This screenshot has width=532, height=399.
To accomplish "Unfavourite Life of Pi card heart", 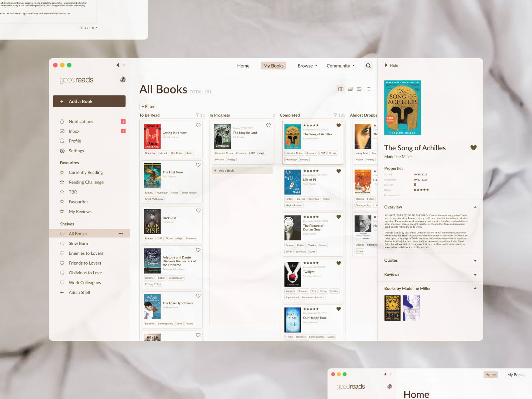I will (338, 171).
